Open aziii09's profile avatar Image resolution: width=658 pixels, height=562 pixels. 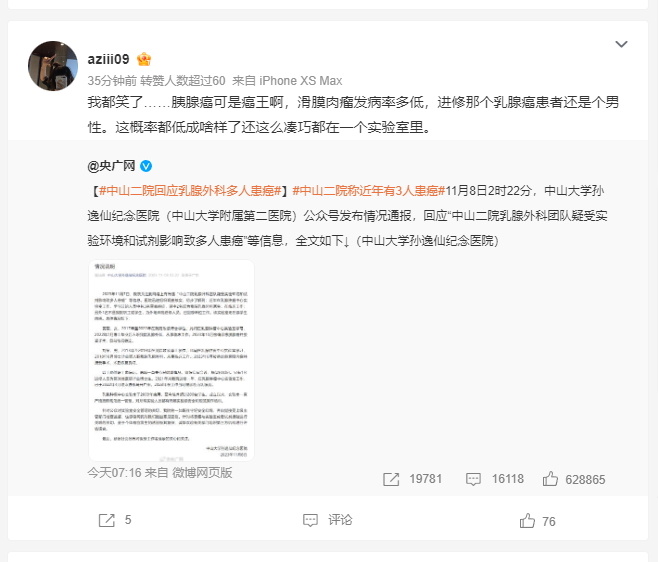tap(53, 65)
